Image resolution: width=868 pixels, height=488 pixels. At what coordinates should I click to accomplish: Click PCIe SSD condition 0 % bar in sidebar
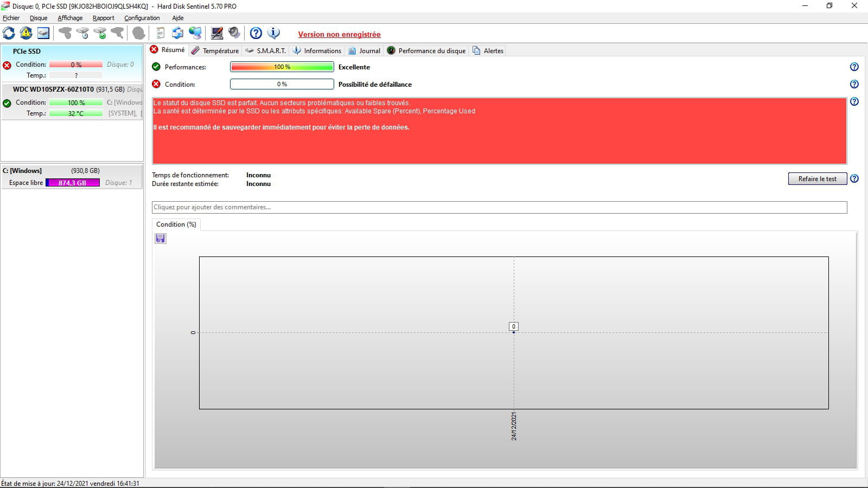(76, 65)
